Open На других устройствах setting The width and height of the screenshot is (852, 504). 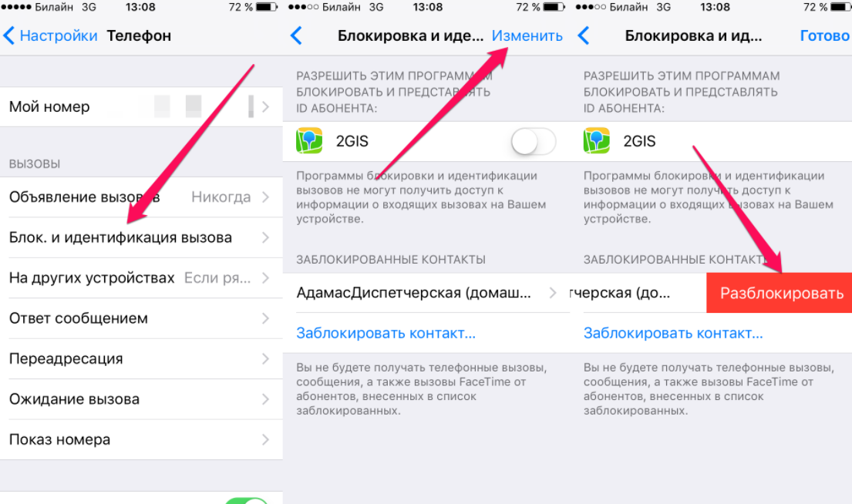tap(141, 278)
